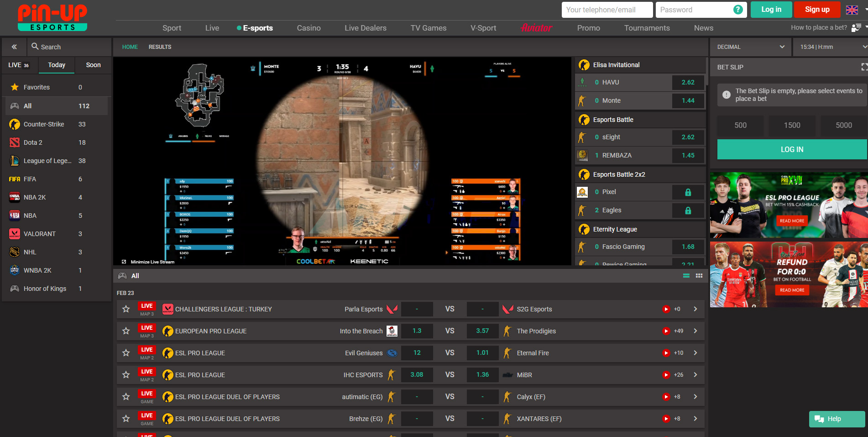
Task: Favorite the Evil Geniuses vs Eternal Fire star
Action: point(126,353)
